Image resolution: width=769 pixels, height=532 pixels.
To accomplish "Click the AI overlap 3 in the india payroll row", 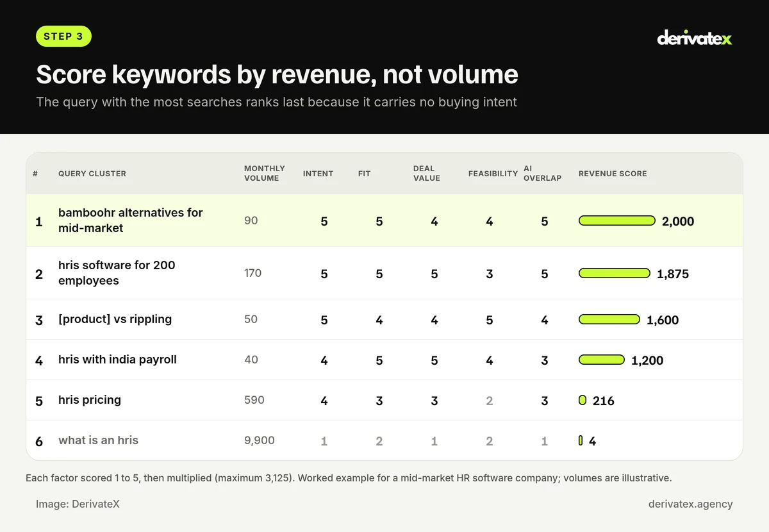I will [x=545, y=360].
